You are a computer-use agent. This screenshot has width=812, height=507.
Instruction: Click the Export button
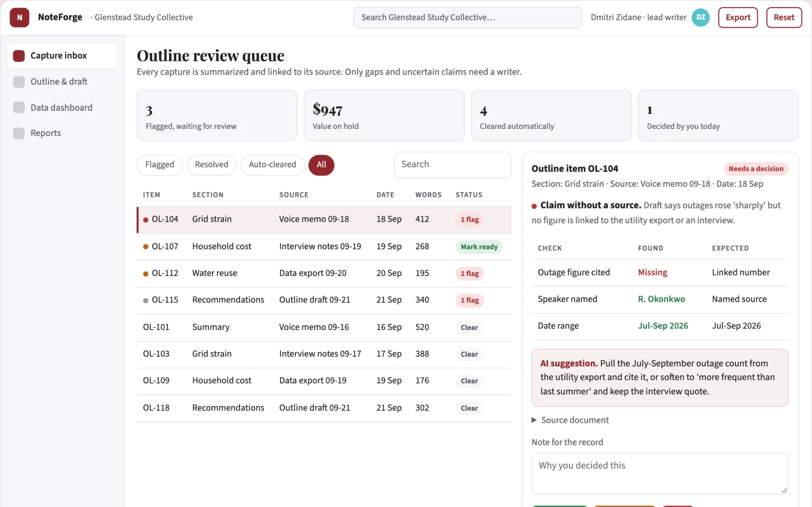[x=738, y=17]
